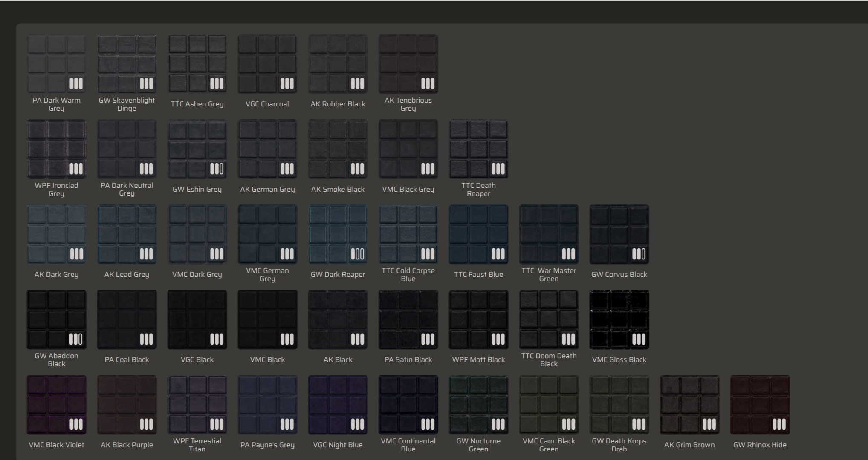The image size is (868, 460).
Task: Click the VGC Night Blue swatch
Action: [338, 405]
